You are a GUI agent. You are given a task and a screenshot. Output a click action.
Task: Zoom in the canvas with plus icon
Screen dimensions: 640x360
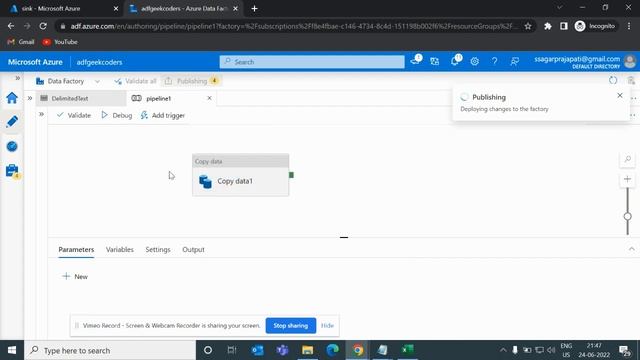coord(628,179)
